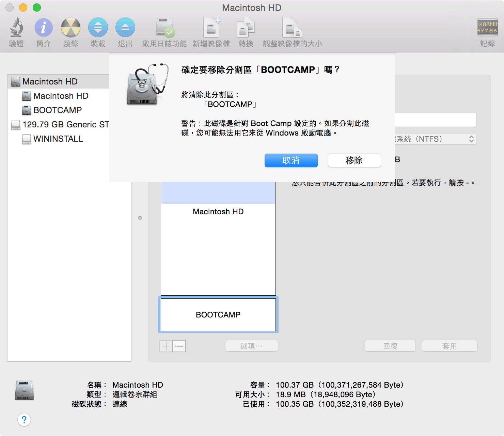
Task: Click the 啟用日誌功能 toolbar icon
Action: pyautogui.click(x=165, y=27)
